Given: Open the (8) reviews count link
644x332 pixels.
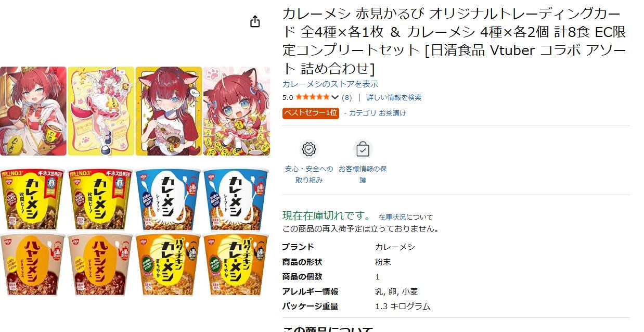Looking at the screenshot, I should click(347, 97).
